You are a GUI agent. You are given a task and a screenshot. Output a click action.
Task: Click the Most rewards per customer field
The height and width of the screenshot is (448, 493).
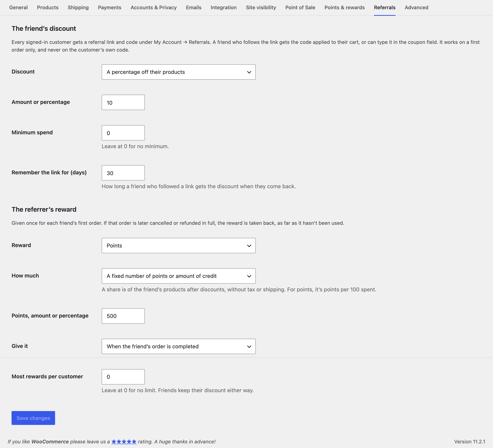click(123, 377)
